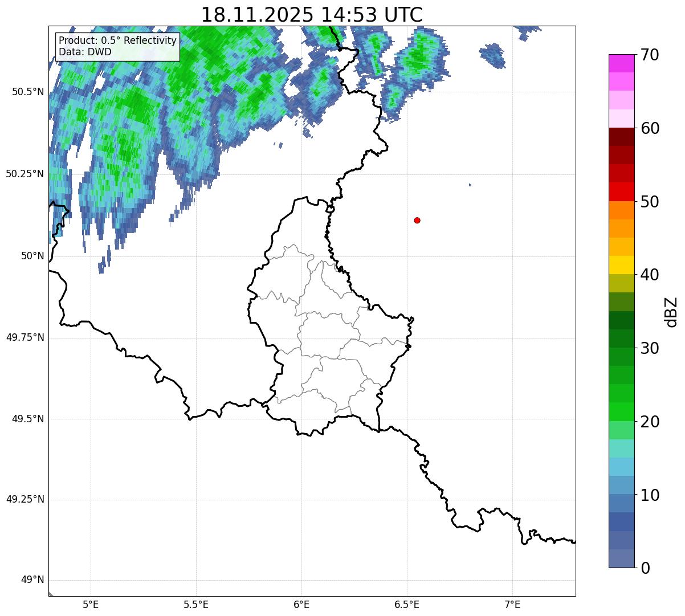Click the "30" colorbar tick label
The image size is (685, 616).
point(650,348)
